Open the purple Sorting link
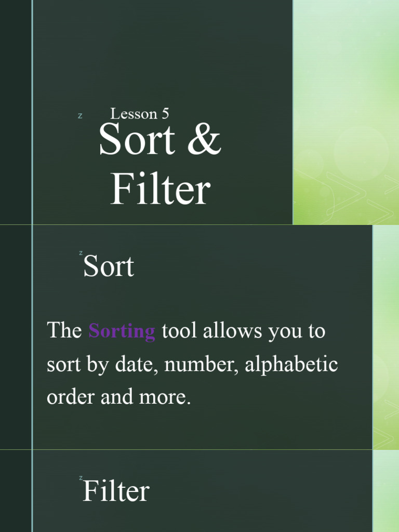Screen dimensions: 399x532 click(122, 331)
